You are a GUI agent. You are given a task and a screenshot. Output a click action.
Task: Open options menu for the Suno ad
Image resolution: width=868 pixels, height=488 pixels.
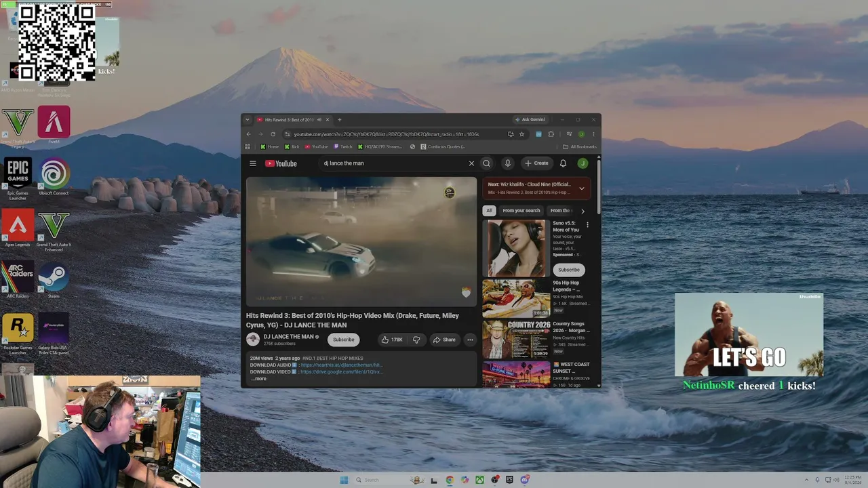(587, 225)
